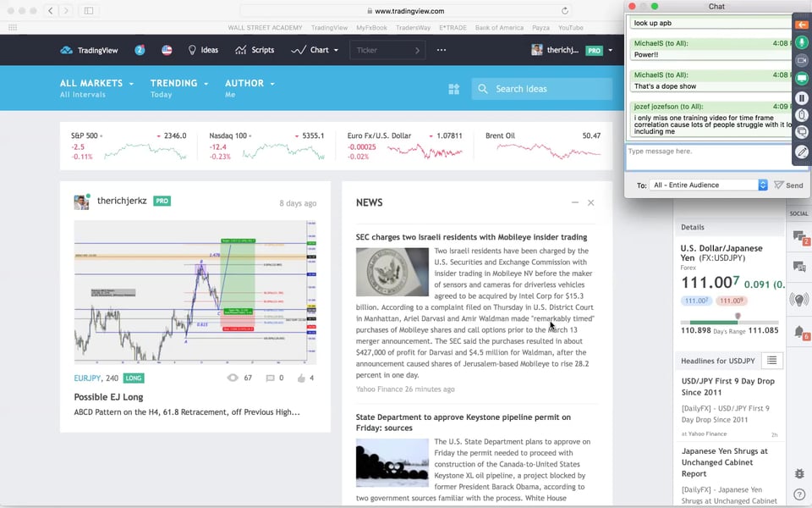Viewport: 812px width, 508px height.
Task: Click the pipeline news thumbnail image
Action: 392,462
